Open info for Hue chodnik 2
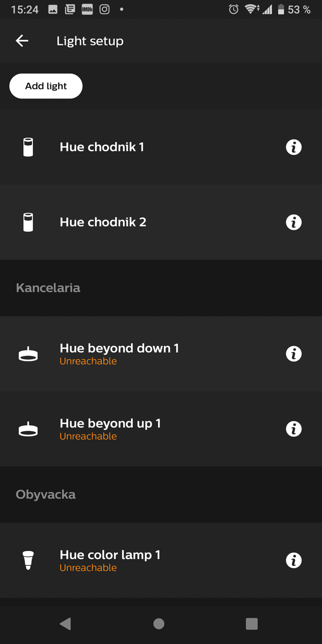This screenshot has height=644, width=322. tap(293, 222)
